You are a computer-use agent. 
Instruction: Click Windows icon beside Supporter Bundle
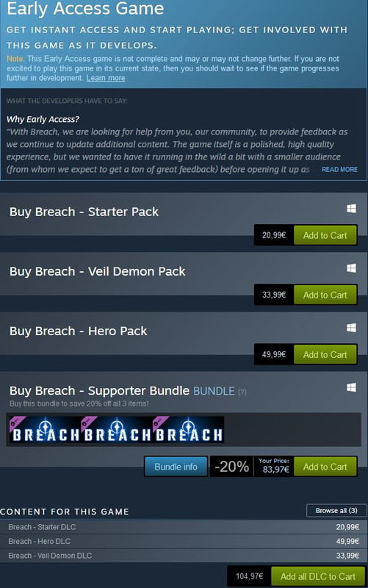click(x=351, y=387)
